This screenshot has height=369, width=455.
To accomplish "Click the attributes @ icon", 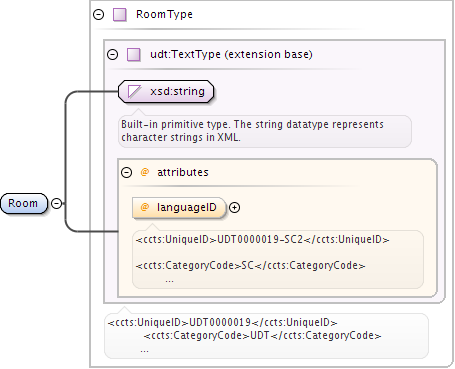I will [145, 172].
